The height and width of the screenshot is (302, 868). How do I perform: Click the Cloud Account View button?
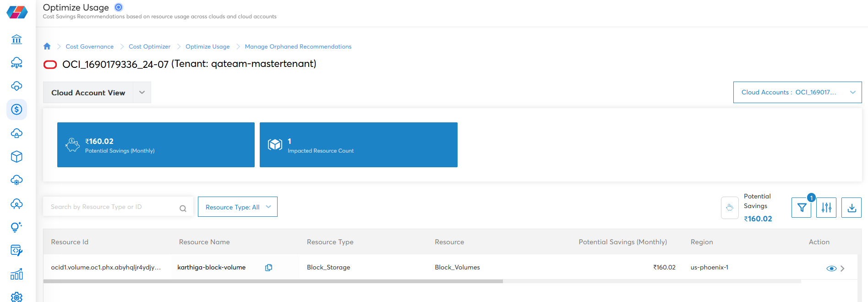[x=88, y=93]
